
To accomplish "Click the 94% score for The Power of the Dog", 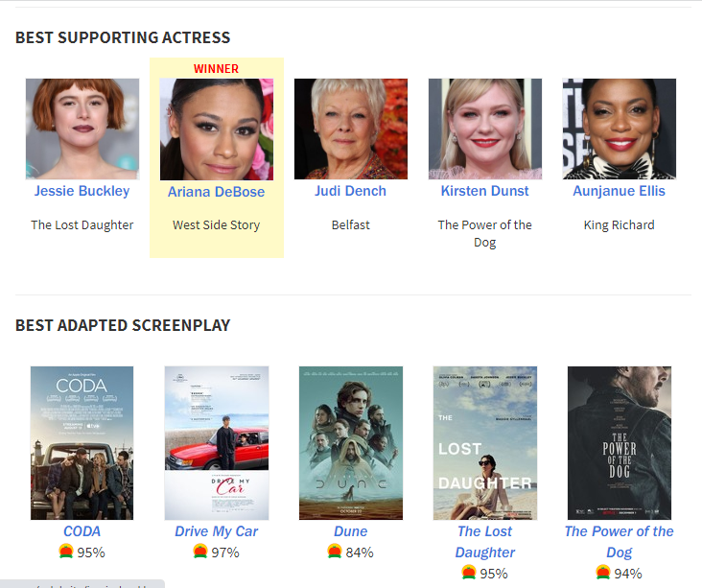I will (628, 574).
